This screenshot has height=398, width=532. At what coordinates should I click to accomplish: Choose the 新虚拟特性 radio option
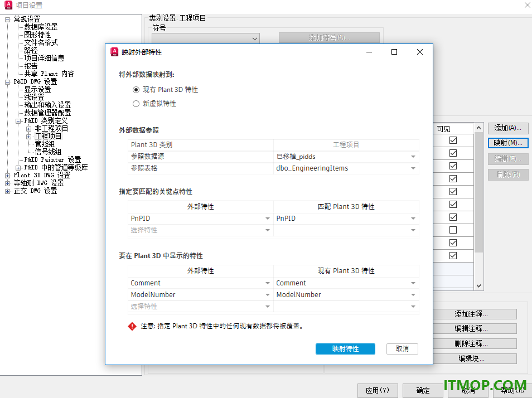click(136, 104)
